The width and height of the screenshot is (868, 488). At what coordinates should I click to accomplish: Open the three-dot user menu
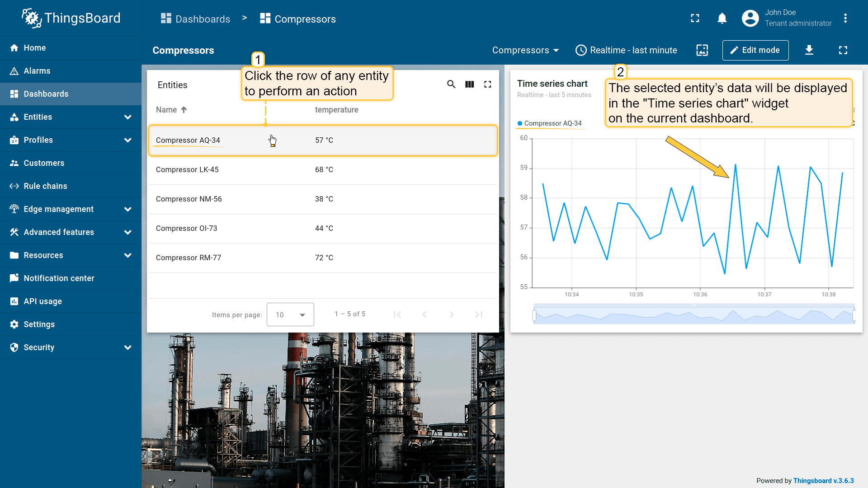click(x=845, y=19)
